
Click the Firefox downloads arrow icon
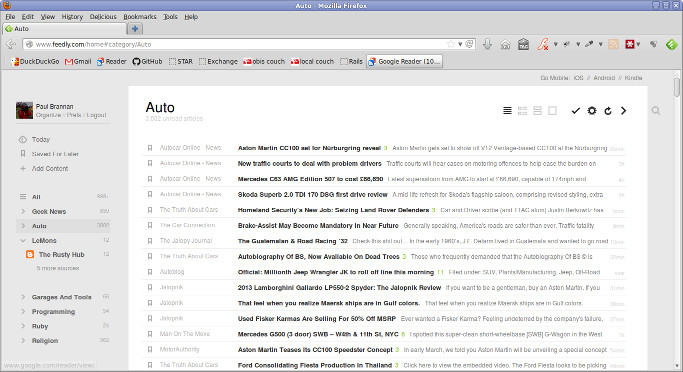tap(487, 44)
